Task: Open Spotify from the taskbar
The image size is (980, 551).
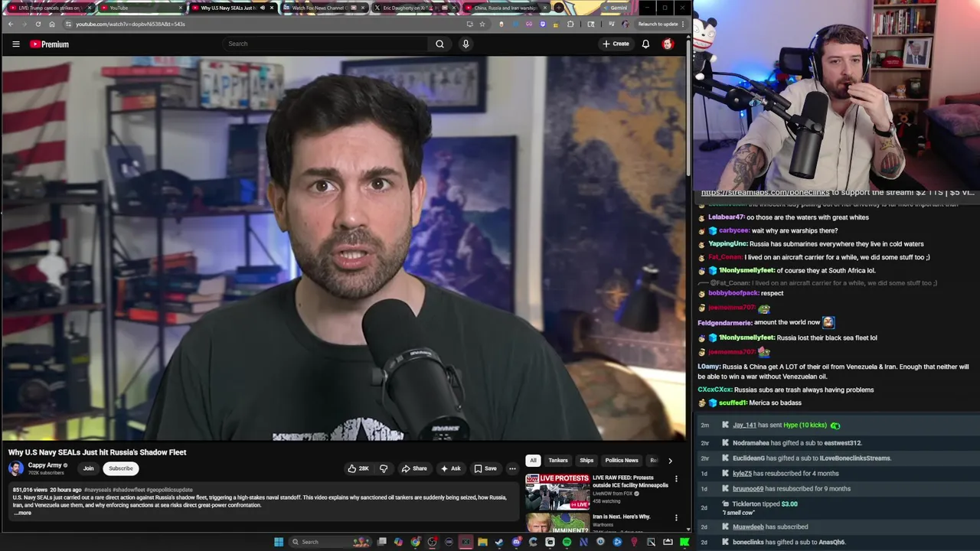Action: point(567,542)
